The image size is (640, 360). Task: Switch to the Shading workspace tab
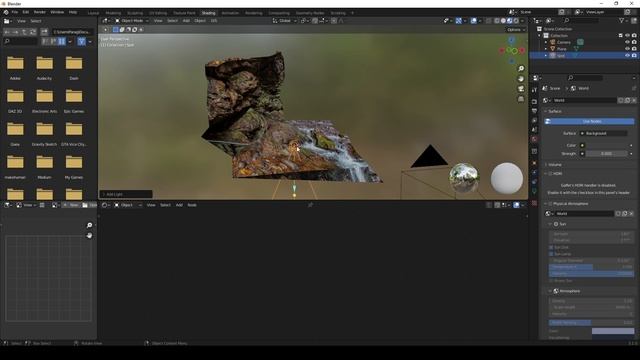point(208,13)
